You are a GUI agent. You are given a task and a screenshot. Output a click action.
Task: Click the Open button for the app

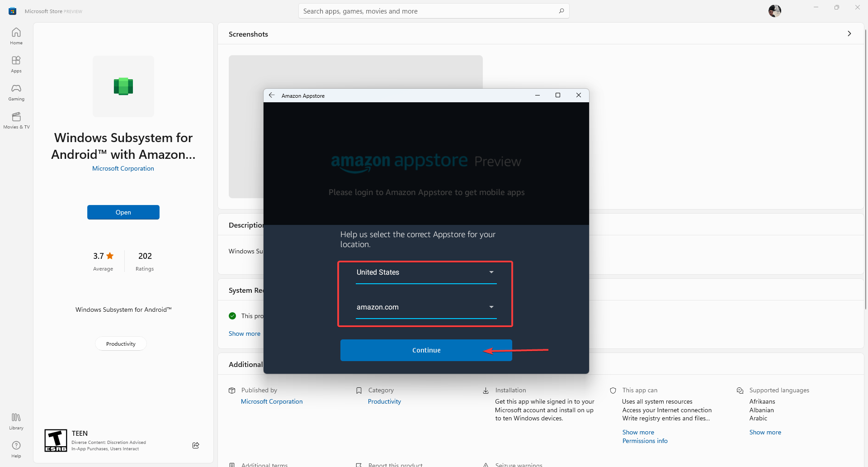[x=123, y=212]
